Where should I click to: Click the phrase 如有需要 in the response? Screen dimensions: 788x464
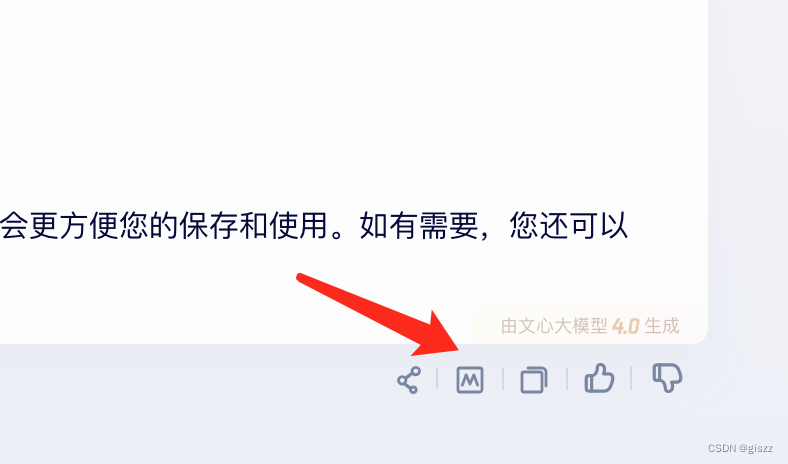click(418, 225)
